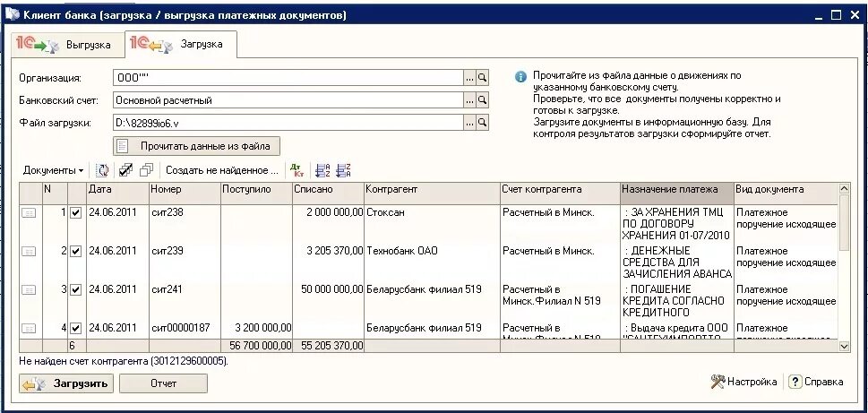868x413 pixels.
Task: Click the Загрузить button
Action: (x=66, y=383)
